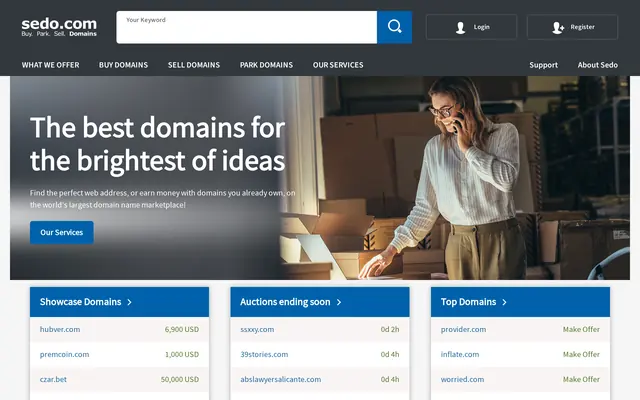The width and height of the screenshot is (640, 400).
Task: Open the abslawyersalicante.com auction
Action: [x=280, y=379]
